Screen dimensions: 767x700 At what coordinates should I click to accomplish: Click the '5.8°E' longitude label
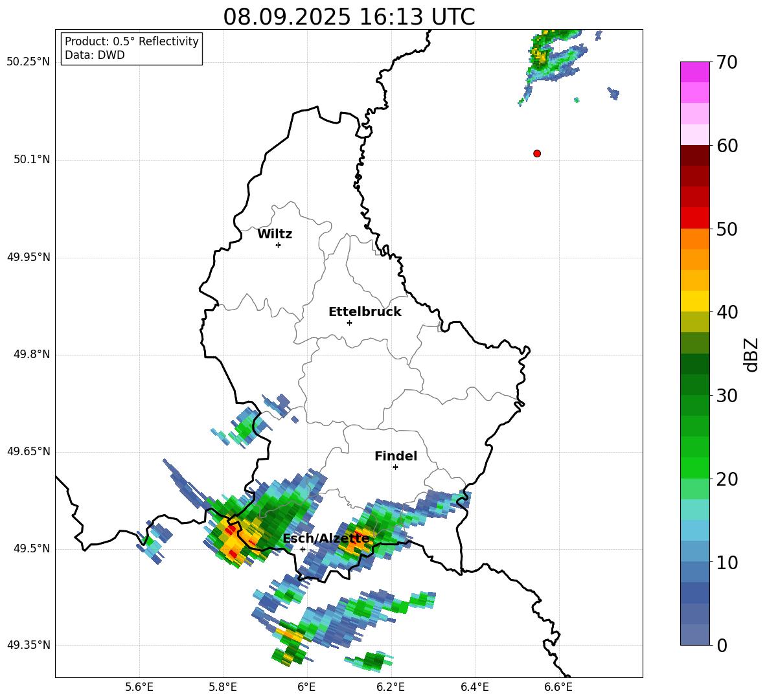pos(223,687)
